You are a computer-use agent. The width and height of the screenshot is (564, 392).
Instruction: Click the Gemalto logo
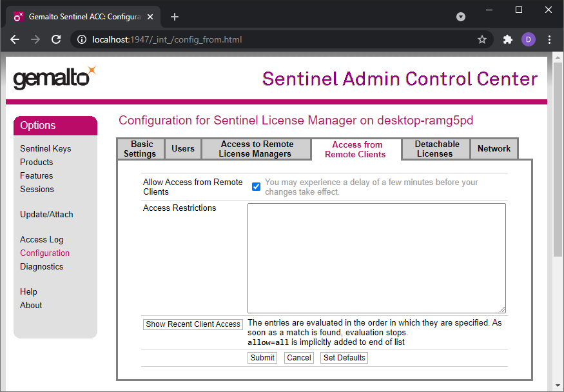54,77
